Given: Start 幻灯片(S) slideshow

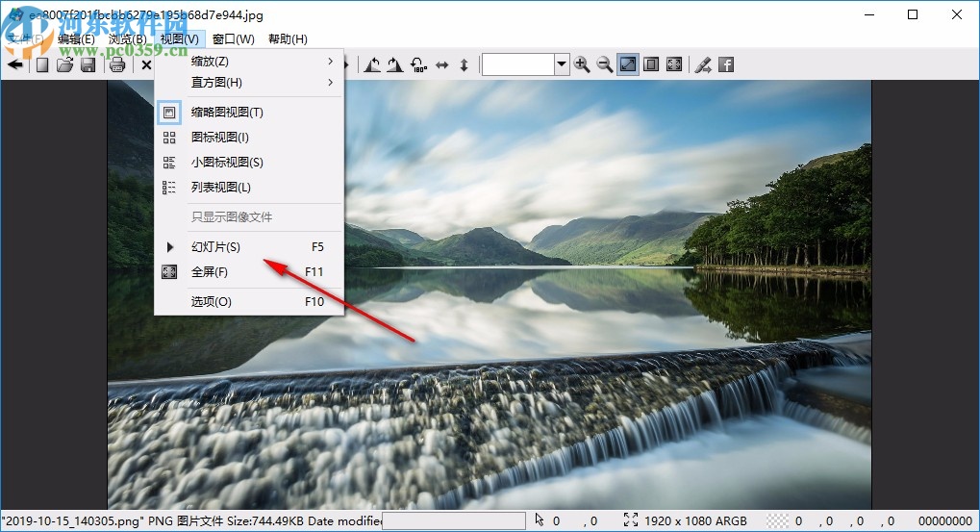Looking at the screenshot, I should tap(249, 247).
